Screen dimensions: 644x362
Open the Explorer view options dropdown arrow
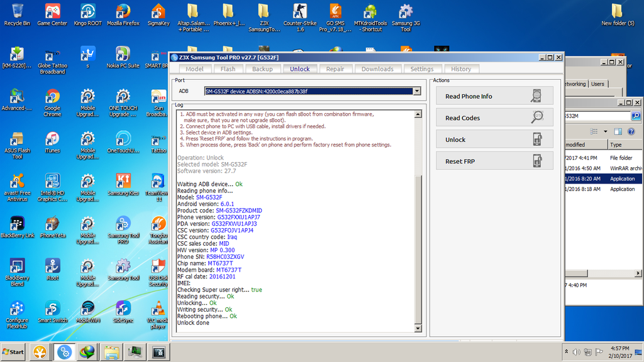606,131
